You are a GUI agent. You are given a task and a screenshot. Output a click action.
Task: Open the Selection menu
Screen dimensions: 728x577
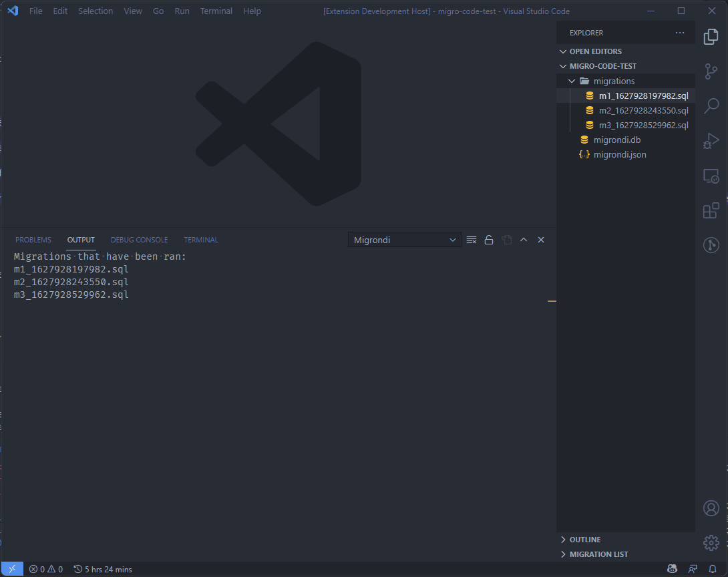coord(96,11)
